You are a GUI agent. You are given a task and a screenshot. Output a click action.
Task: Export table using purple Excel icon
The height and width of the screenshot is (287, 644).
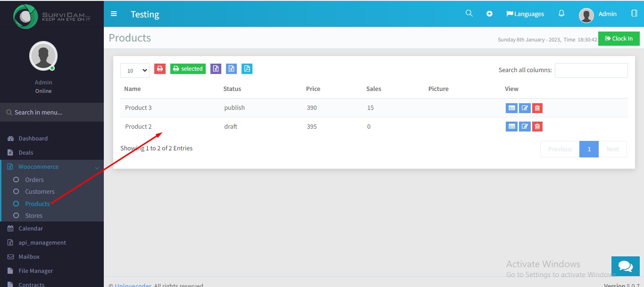[x=216, y=69]
